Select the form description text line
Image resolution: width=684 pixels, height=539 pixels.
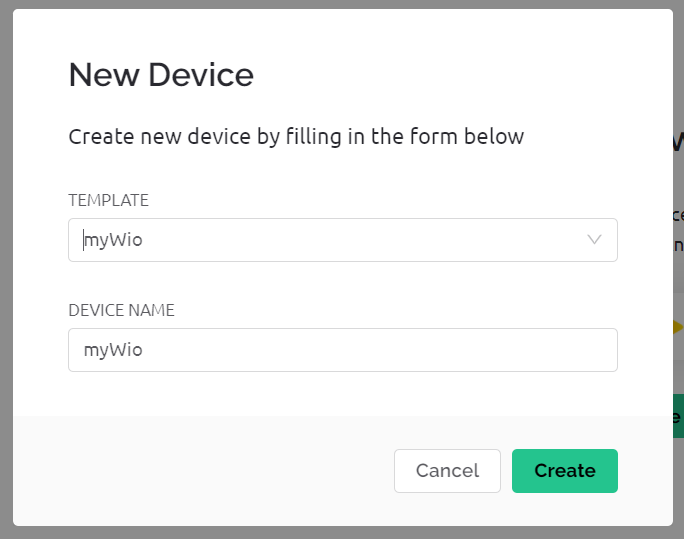(x=296, y=136)
